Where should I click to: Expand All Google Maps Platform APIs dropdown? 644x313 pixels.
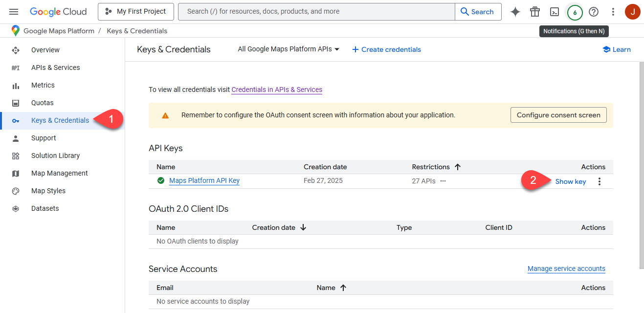289,49
